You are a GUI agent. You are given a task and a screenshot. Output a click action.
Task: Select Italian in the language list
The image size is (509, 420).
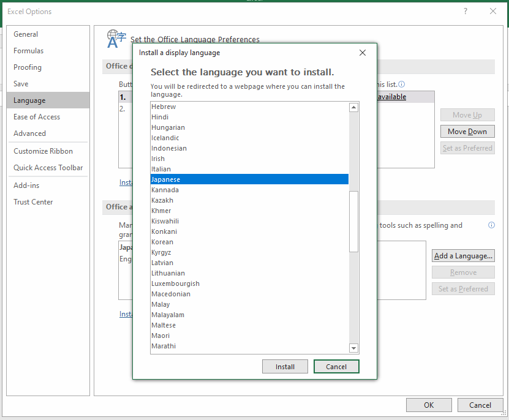249,169
